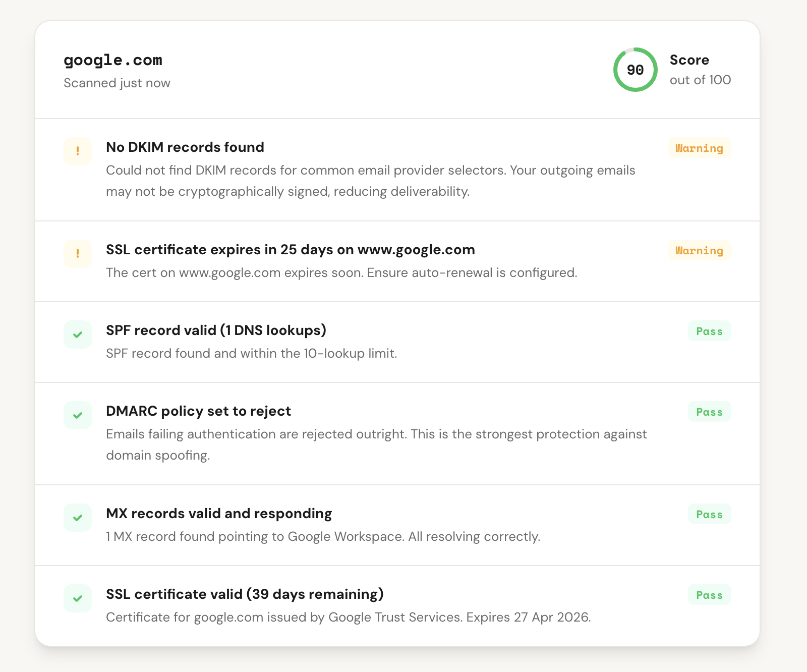Screen dimensions: 807x672
Task: Click the Pass badge for DMARC policy
Action: click(710, 412)
